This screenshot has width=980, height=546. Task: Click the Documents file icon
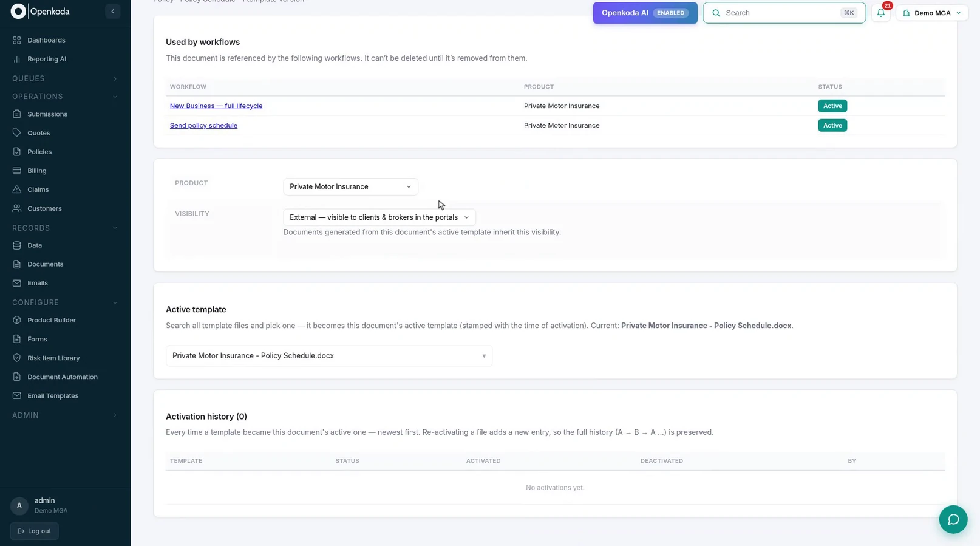[x=17, y=264]
